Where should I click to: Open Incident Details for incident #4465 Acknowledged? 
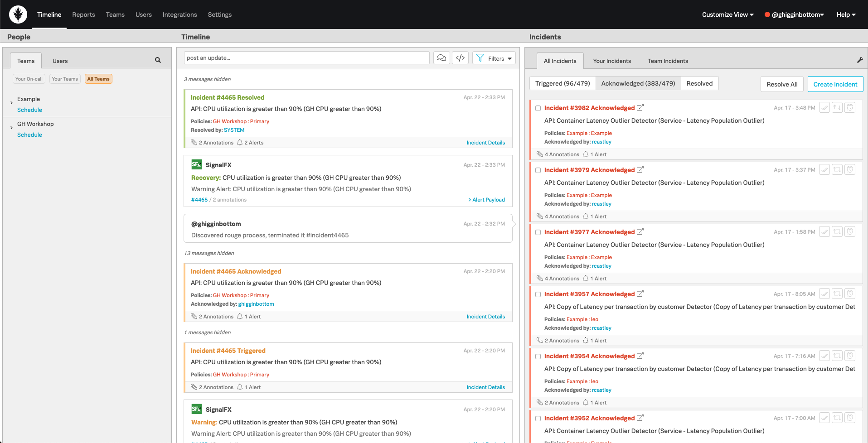[x=485, y=316]
